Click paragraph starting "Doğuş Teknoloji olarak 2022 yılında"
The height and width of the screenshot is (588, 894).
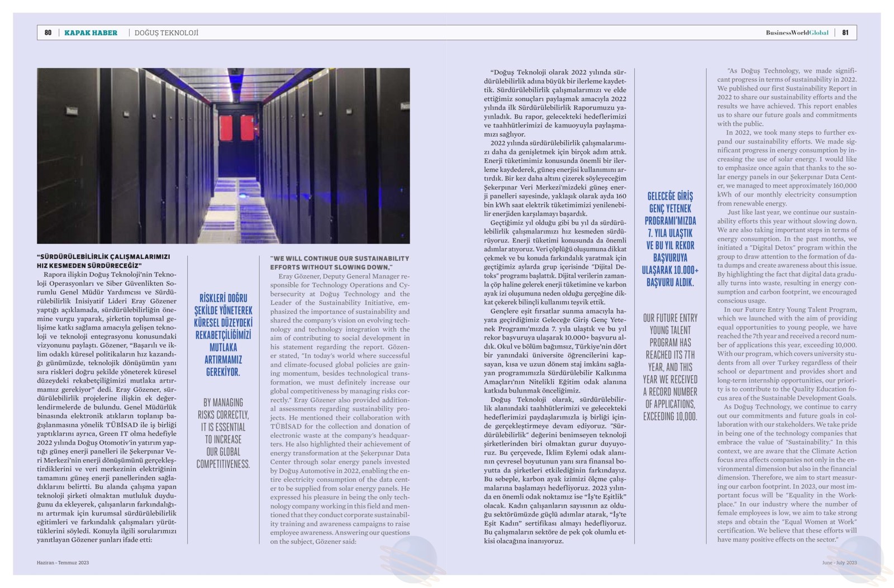[555, 103]
